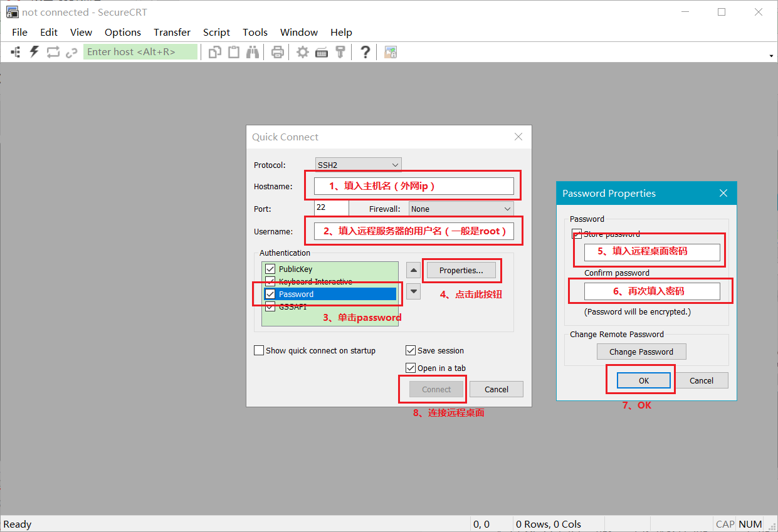
Task: Open the Help menu
Action: [x=341, y=32]
